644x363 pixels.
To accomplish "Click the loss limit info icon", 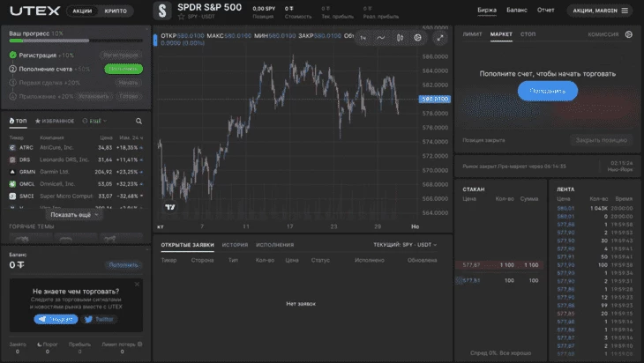I will point(140,344).
